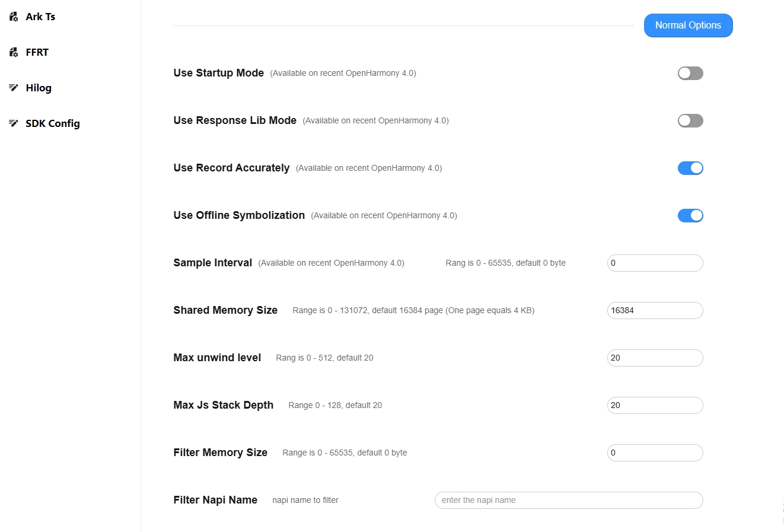Turn off Use Offline Symbolization
This screenshot has height=532, width=784.
(x=690, y=215)
